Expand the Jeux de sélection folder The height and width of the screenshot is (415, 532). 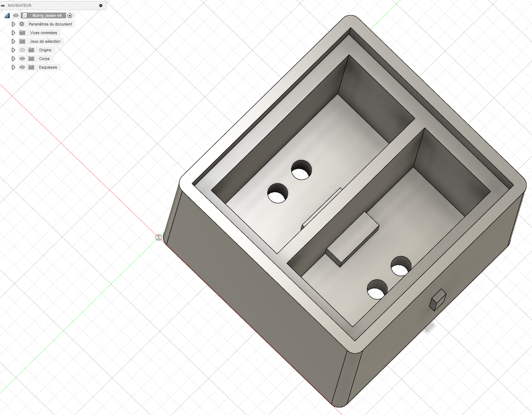pyautogui.click(x=13, y=41)
